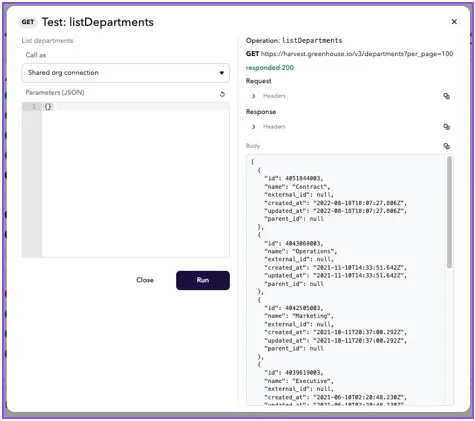Image resolution: width=475 pixels, height=421 pixels.
Task: Copy the response headers
Action: pyautogui.click(x=446, y=127)
